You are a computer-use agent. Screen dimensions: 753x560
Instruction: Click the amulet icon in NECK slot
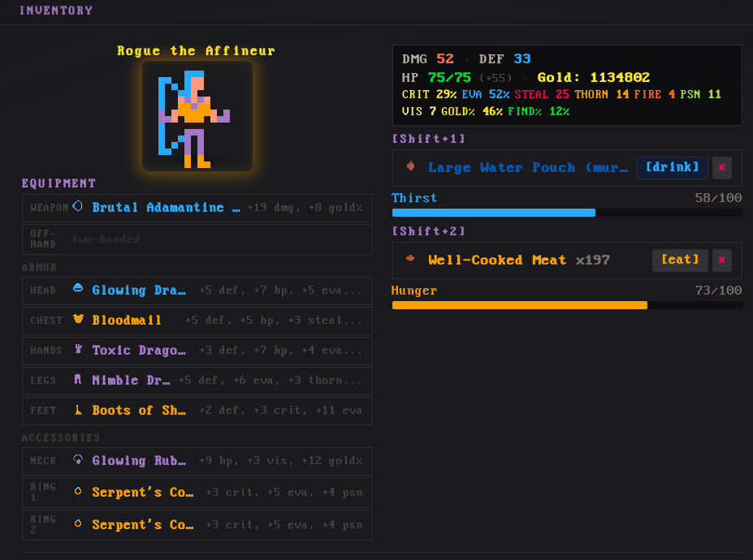tap(78, 459)
